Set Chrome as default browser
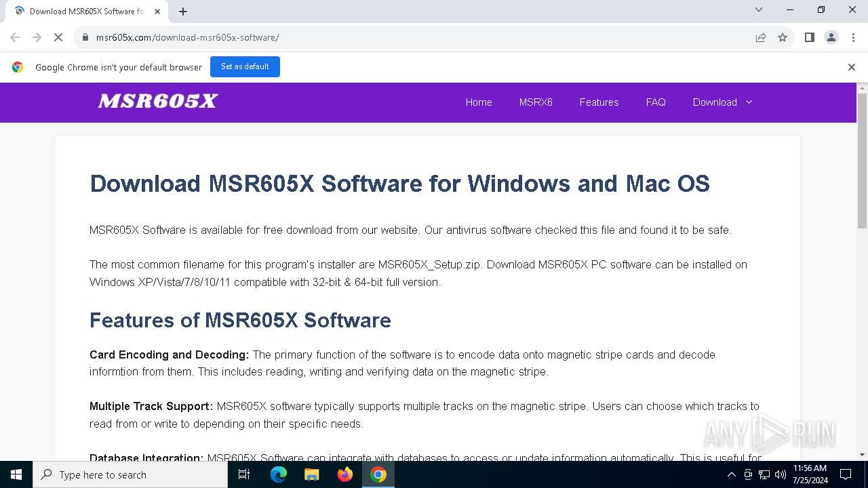868x488 pixels. (x=245, y=66)
